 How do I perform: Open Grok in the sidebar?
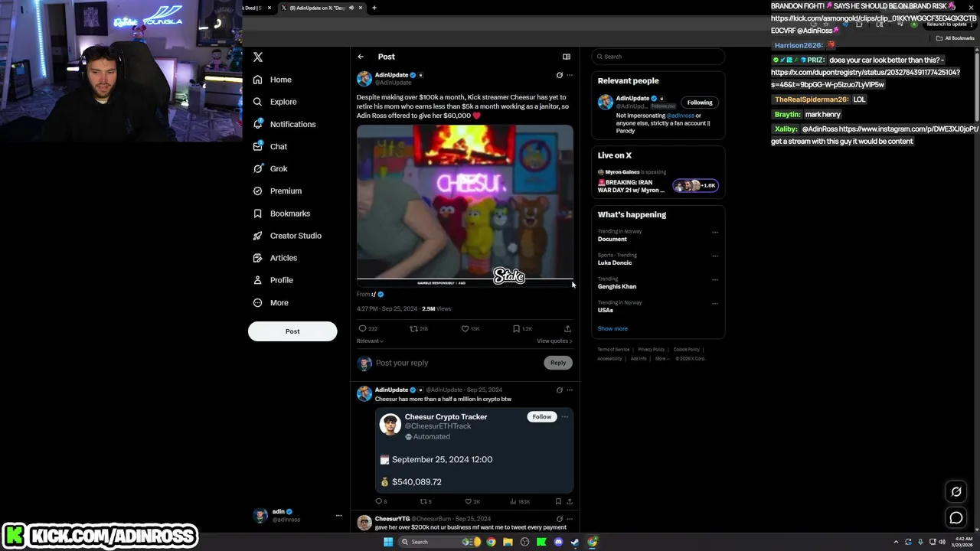click(269, 168)
